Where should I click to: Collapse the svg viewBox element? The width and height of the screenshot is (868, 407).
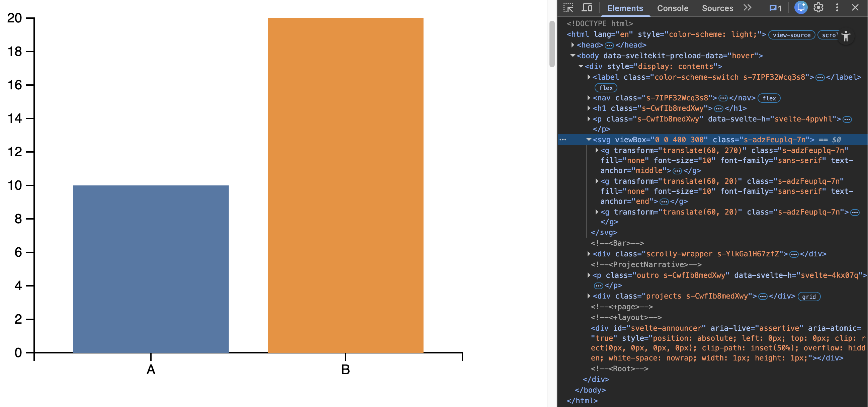click(589, 140)
